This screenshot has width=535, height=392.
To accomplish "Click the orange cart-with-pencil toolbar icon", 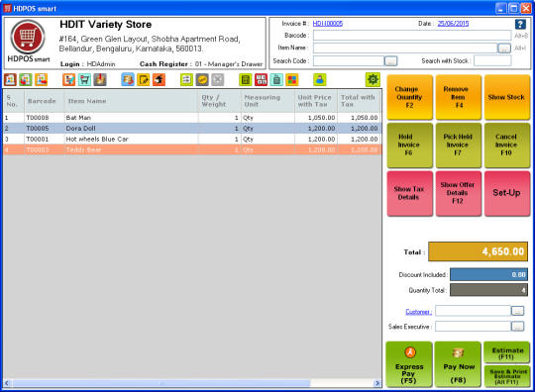I will (x=68, y=80).
